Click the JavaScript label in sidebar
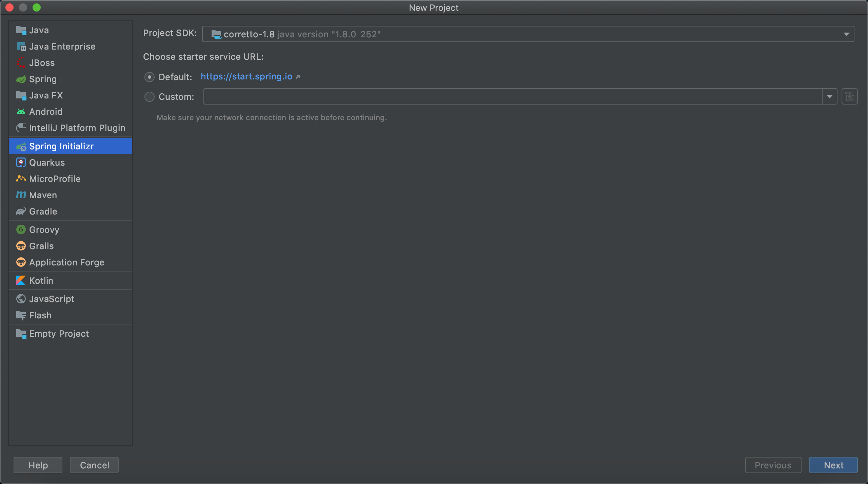 pyautogui.click(x=52, y=299)
